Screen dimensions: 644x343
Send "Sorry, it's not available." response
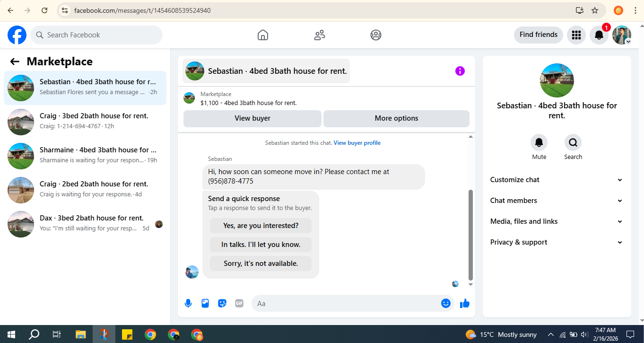tap(261, 264)
